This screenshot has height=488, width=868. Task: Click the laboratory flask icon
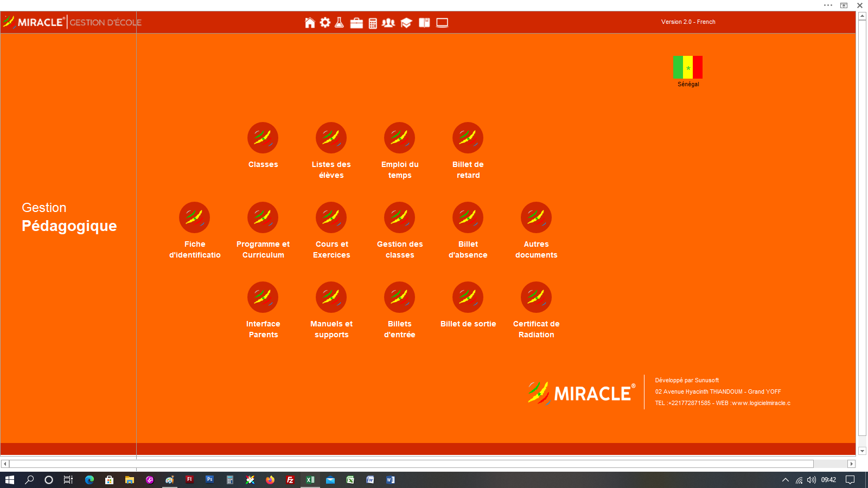[x=340, y=23]
